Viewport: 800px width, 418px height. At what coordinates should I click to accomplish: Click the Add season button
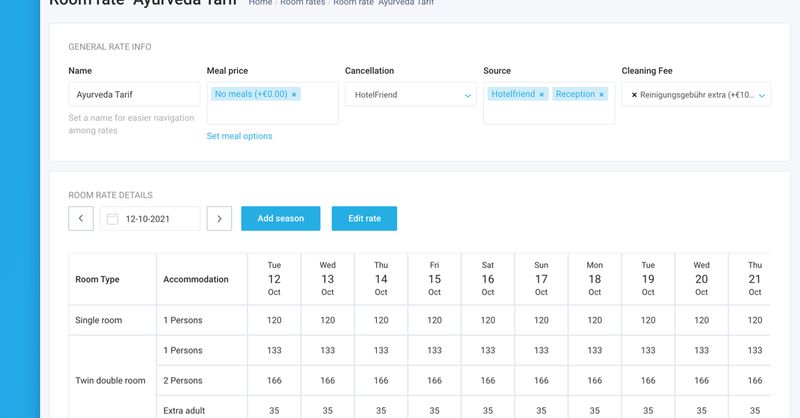280,218
